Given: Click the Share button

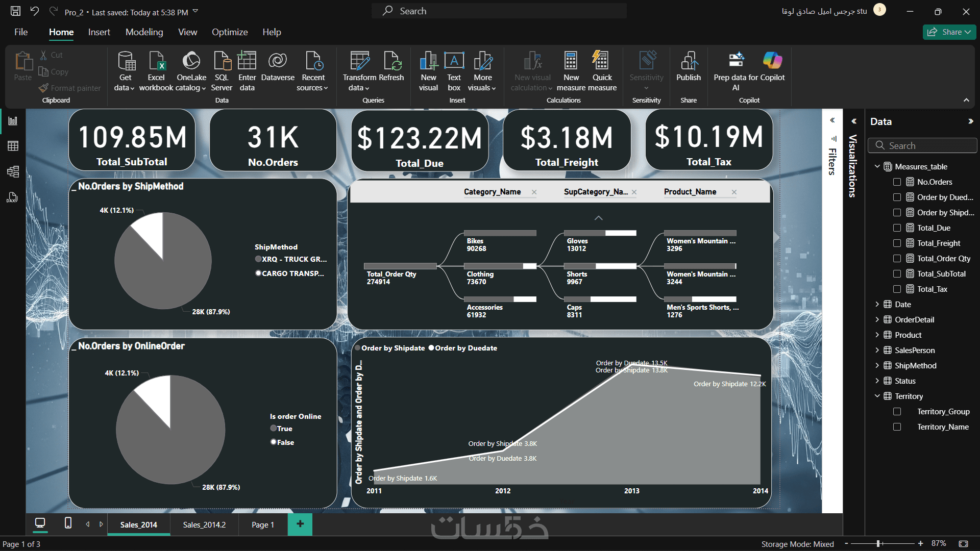Looking at the screenshot, I should 948,32.
